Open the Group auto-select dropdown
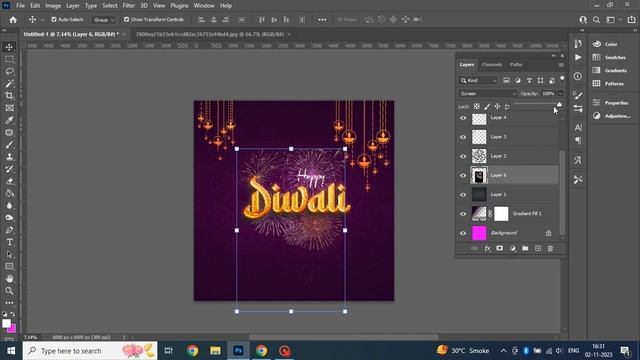640x360 pixels. 103,20
